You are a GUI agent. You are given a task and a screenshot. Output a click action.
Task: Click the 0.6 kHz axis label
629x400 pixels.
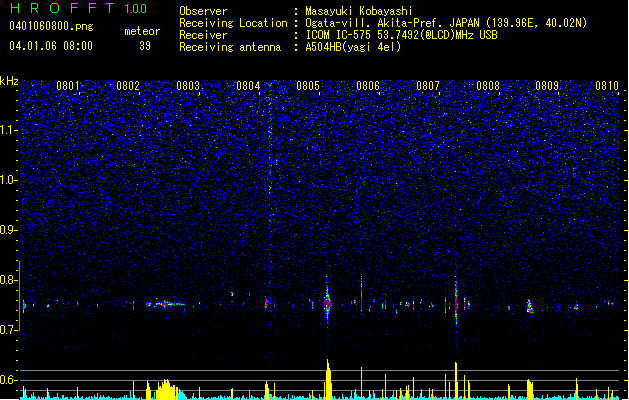point(9,380)
